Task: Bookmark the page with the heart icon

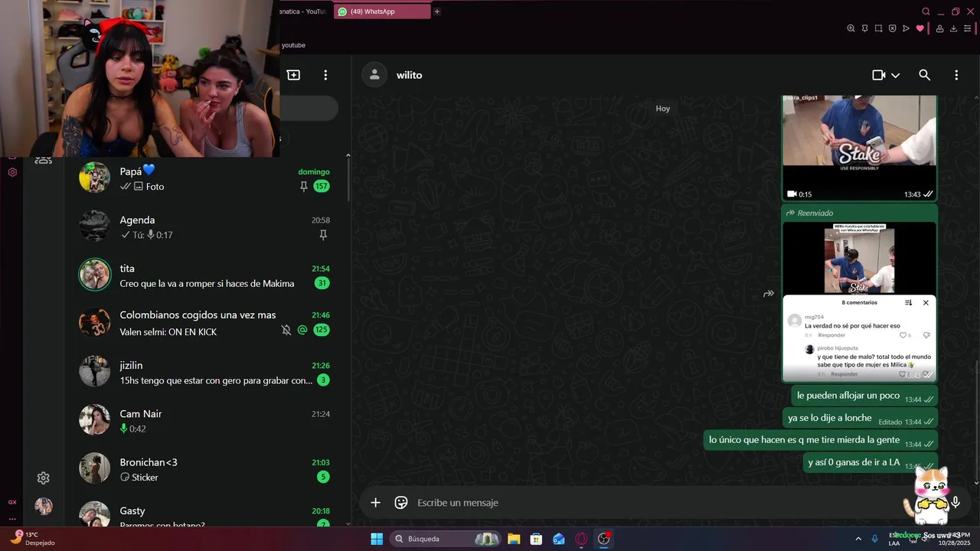Action: click(x=920, y=28)
